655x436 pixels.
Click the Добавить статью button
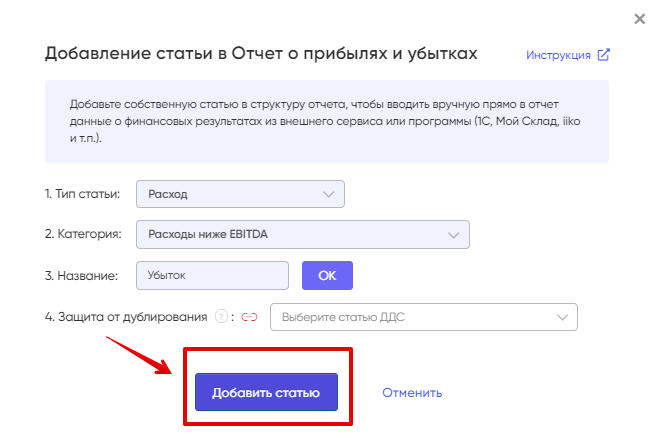click(267, 392)
